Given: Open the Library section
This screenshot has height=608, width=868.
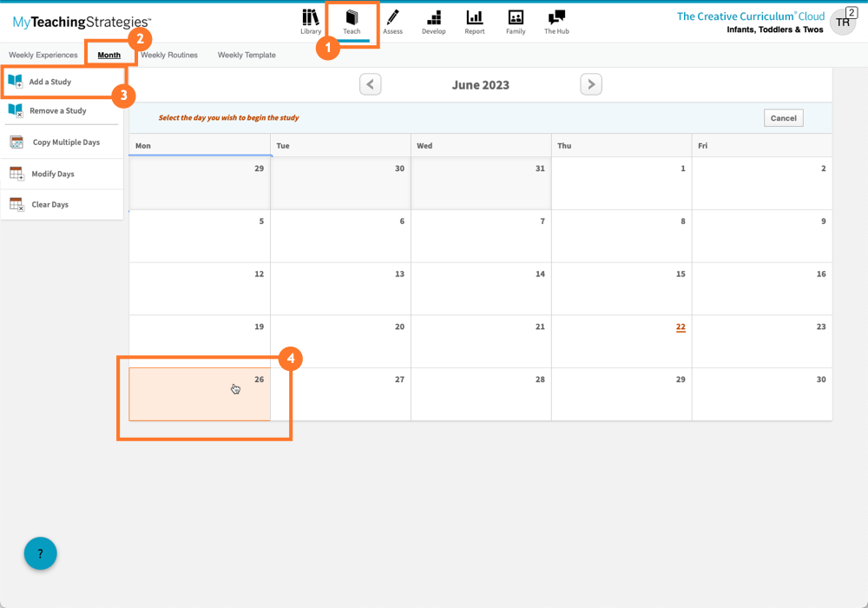Looking at the screenshot, I should [310, 22].
